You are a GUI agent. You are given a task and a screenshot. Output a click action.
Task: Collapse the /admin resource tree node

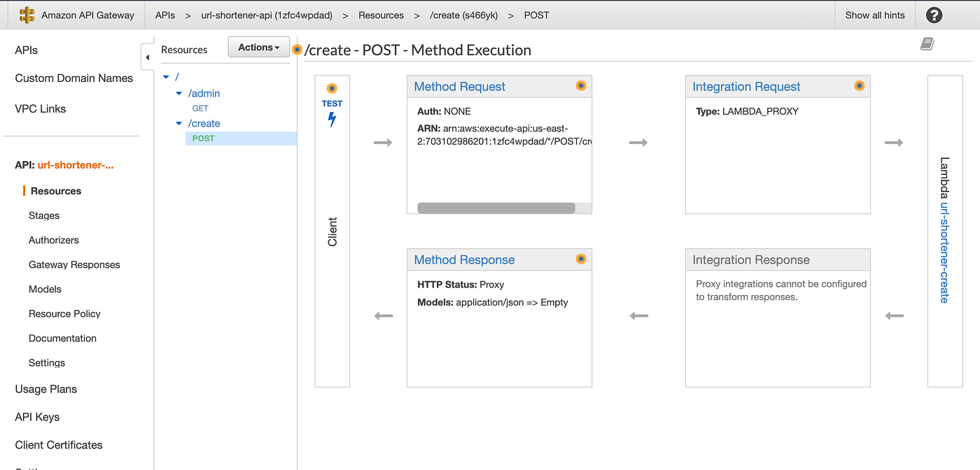click(x=179, y=94)
